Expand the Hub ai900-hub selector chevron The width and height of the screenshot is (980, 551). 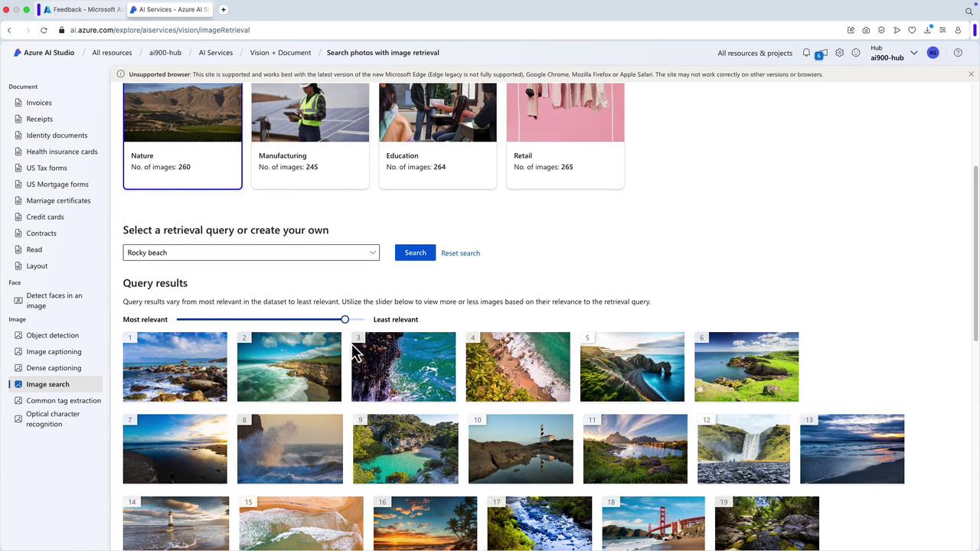(913, 53)
